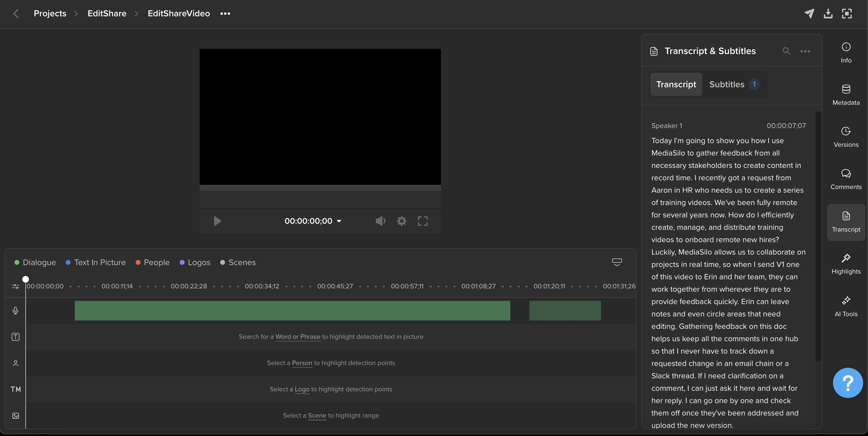Open the Info panel
The width and height of the screenshot is (868, 436).
[846, 53]
